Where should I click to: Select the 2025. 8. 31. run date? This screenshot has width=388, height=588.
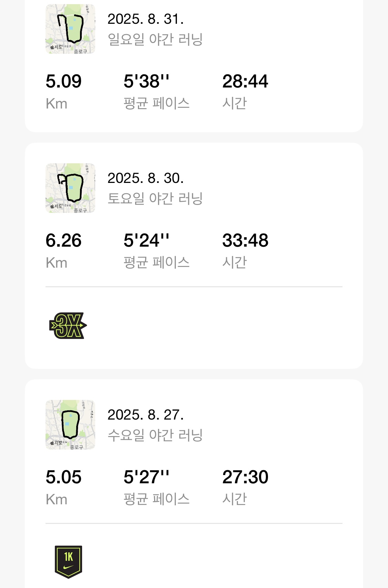click(x=146, y=19)
